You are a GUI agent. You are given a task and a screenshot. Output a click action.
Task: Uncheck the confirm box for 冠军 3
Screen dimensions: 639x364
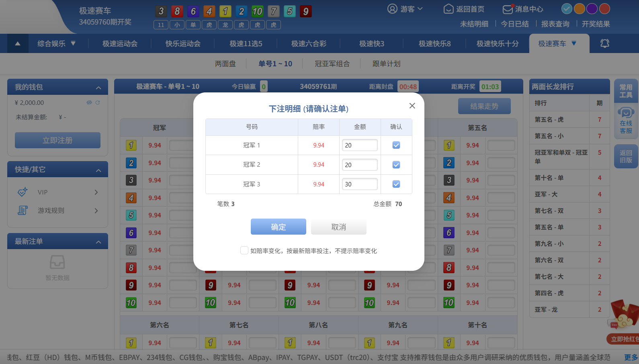(396, 184)
